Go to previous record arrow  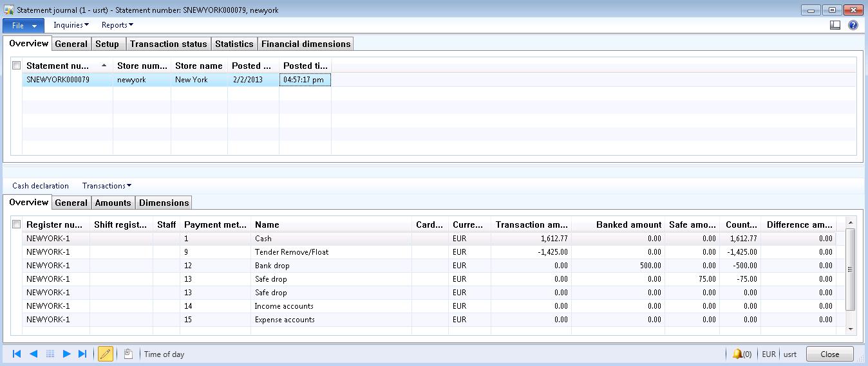click(x=33, y=354)
